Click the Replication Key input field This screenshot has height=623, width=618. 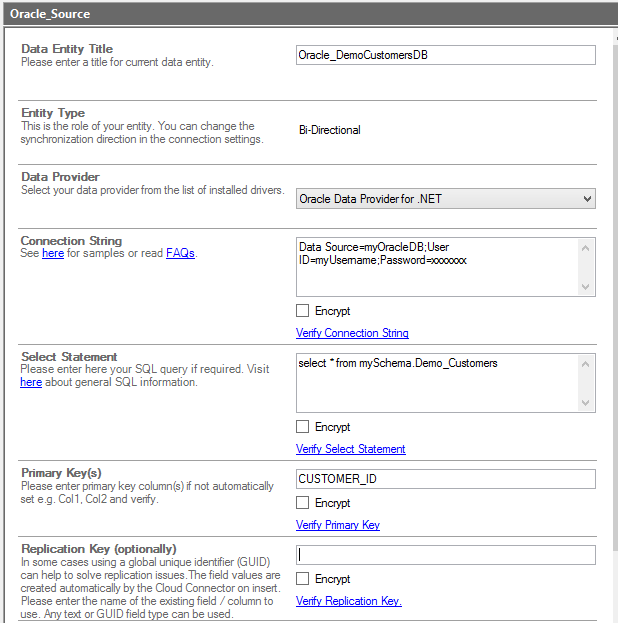click(x=445, y=555)
